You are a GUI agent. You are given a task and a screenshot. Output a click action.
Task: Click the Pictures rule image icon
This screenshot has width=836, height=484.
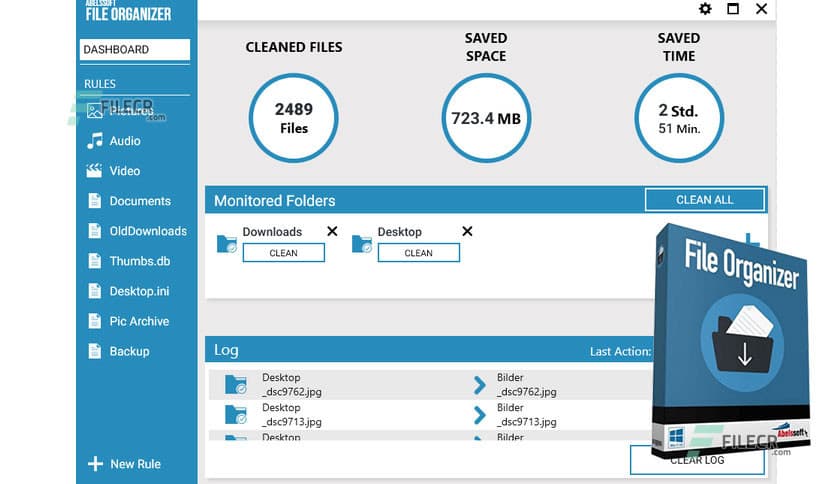[95, 111]
